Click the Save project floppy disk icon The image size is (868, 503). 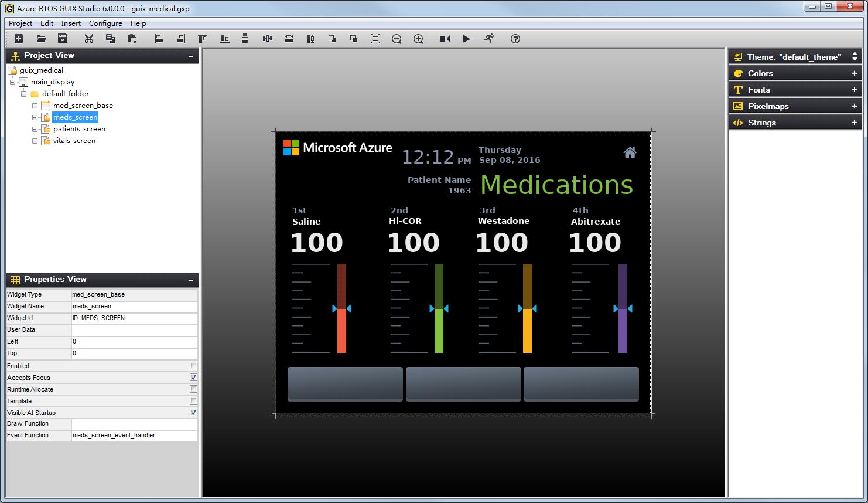(x=63, y=39)
